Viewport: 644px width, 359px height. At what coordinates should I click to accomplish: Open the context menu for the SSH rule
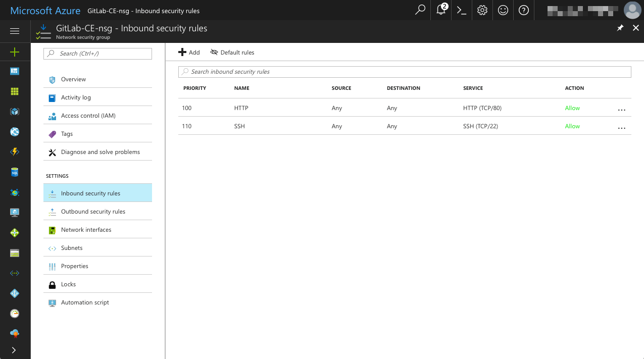622,126
